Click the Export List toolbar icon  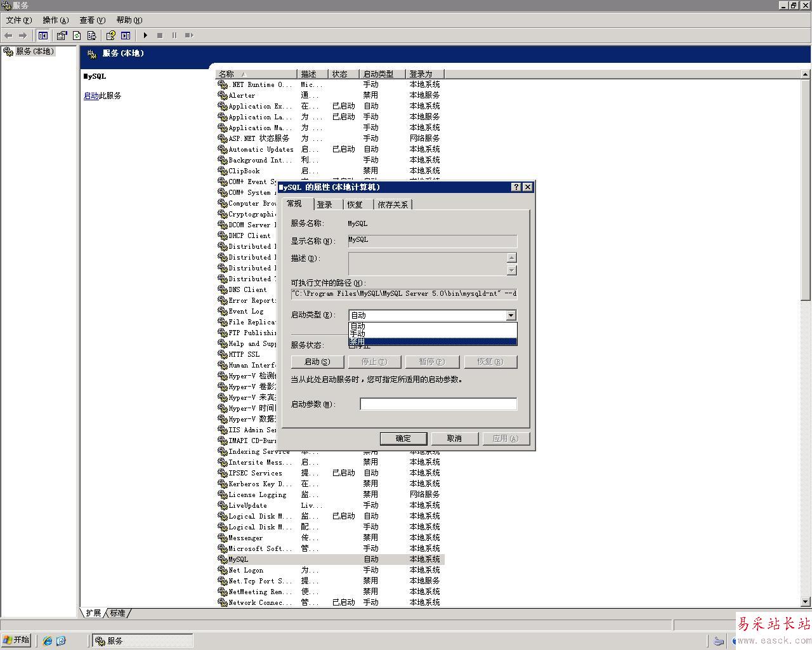click(91, 36)
